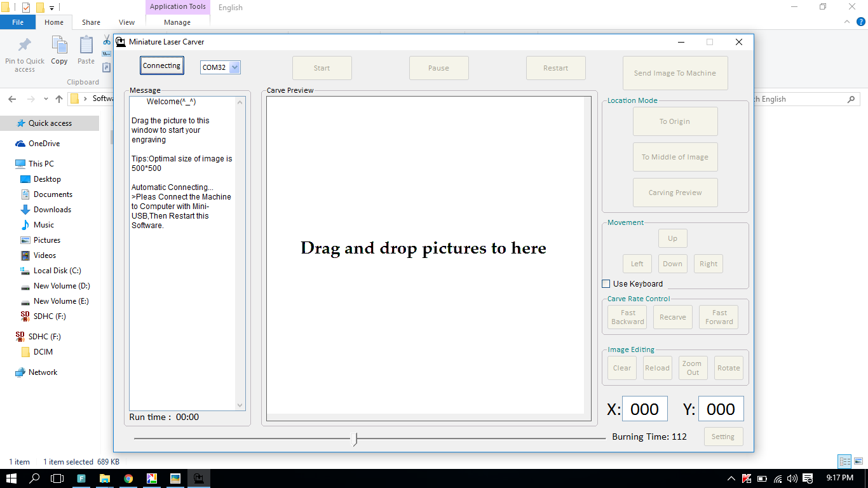868x488 pixels.
Task: Open the Share ribbon tab
Action: pyautogui.click(x=91, y=22)
